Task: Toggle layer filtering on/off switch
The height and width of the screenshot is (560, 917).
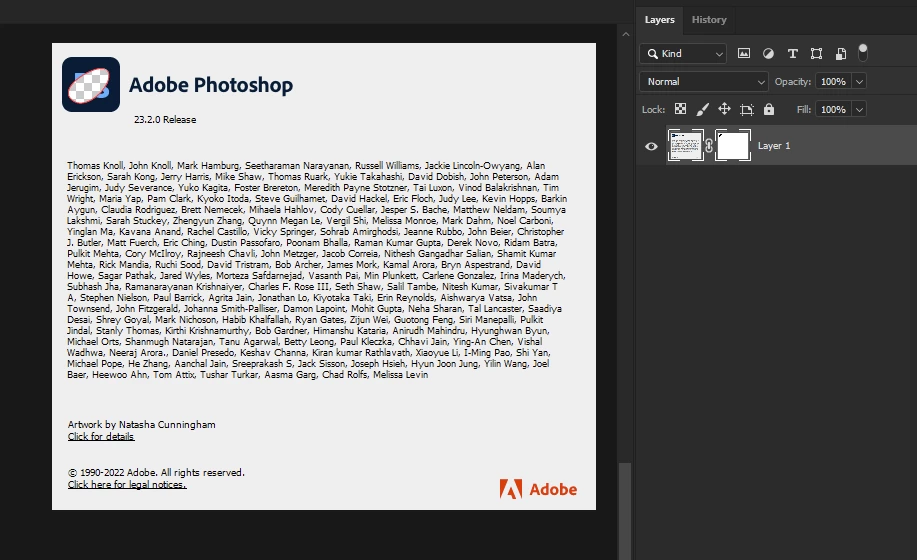Action: pyautogui.click(x=863, y=53)
